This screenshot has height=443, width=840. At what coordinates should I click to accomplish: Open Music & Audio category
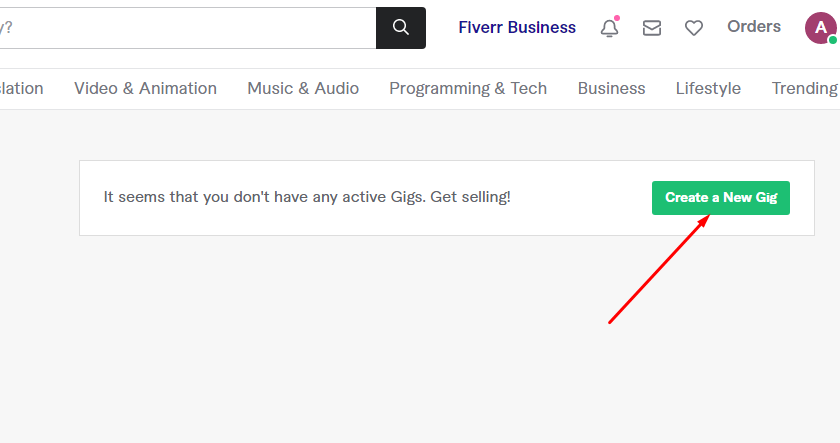[303, 88]
